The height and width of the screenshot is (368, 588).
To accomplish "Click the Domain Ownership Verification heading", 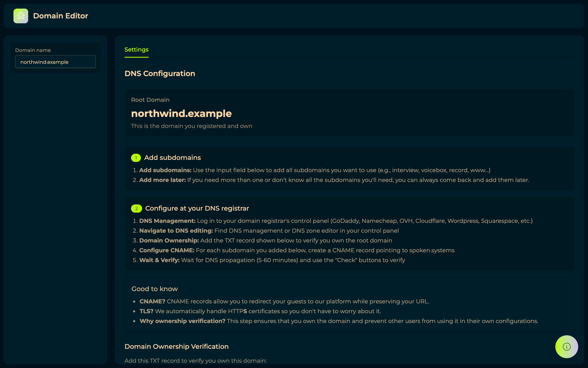I will click(x=176, y=347).
